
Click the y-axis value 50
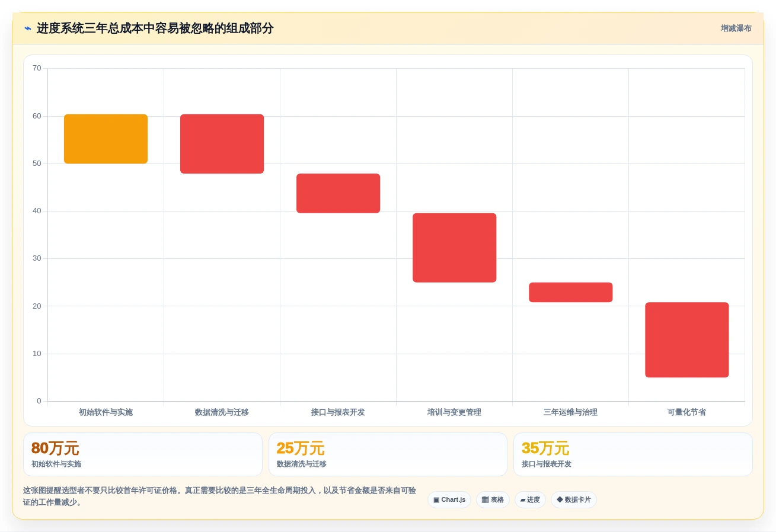coord(37,164)
